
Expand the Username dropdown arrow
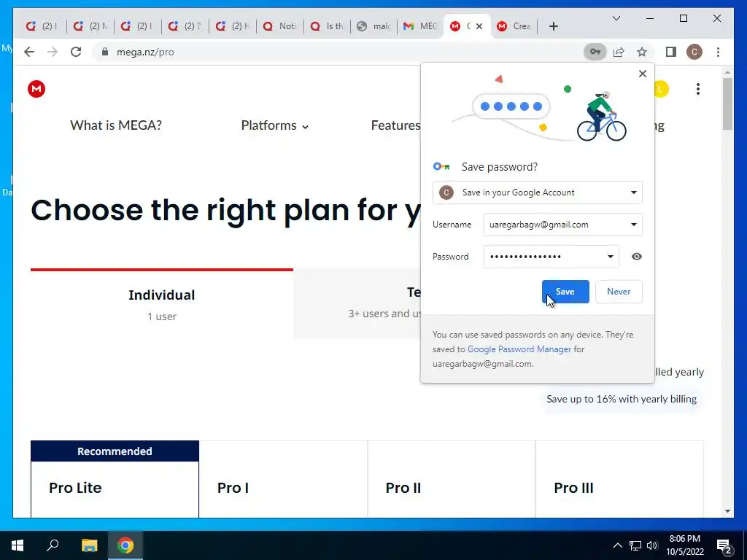coord(634,225)
